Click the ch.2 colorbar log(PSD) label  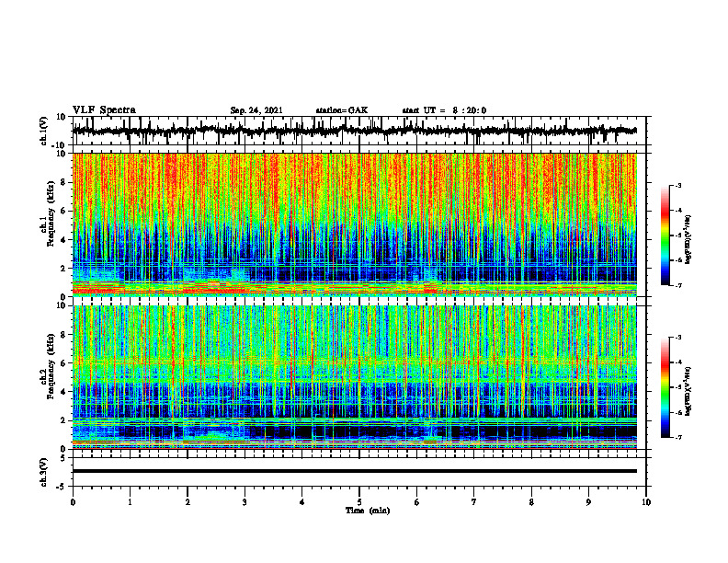pyautogui.click(x=688, y=391)
